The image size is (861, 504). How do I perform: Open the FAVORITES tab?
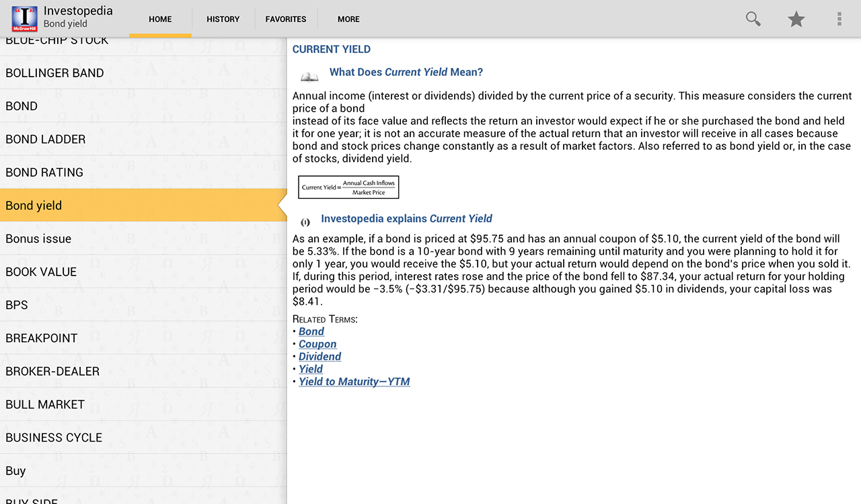click(286, 19)
